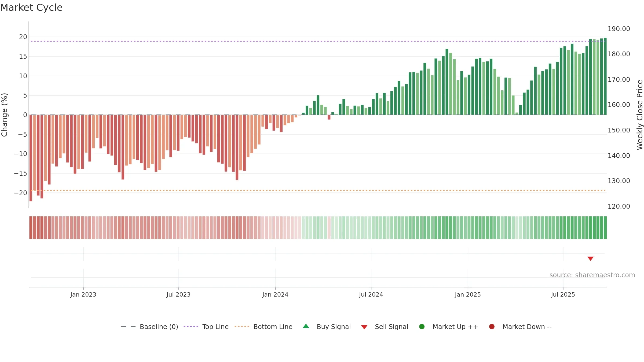The height and width of the screenshot is (362, 644).
Task: Click the Change (%) axis title
Action: pos(4,115)
